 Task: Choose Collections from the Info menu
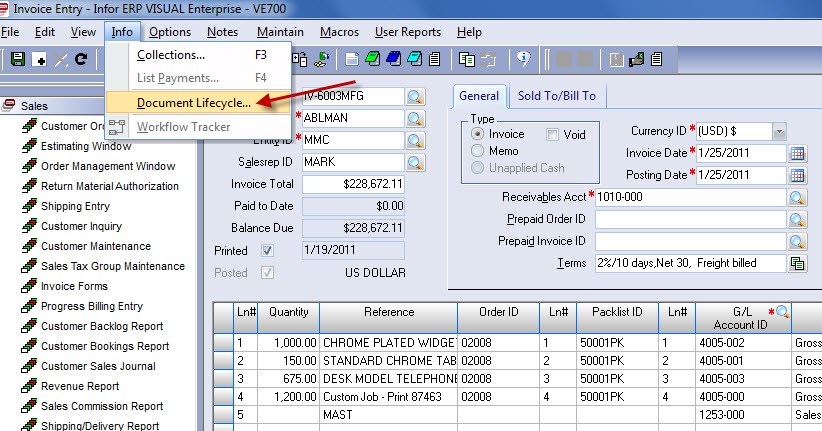(x=198, y=55)
